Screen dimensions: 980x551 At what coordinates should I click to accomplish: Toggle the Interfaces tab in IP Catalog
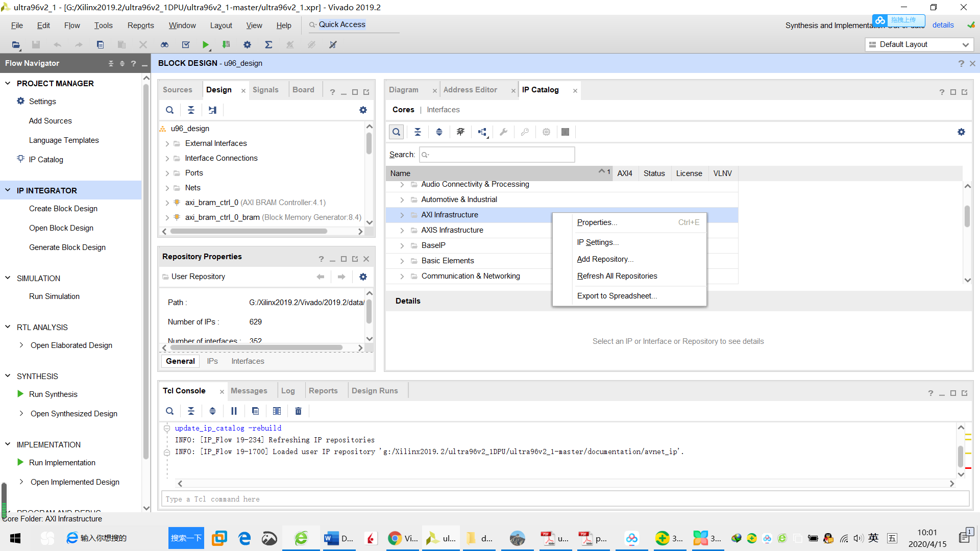click(x=443, y=109)
